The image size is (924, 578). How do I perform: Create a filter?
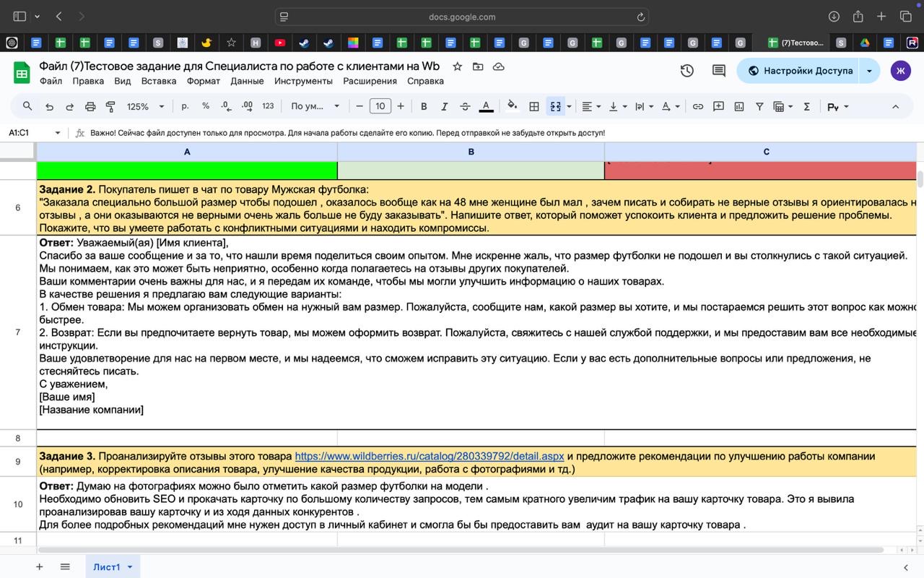point(759,106)
